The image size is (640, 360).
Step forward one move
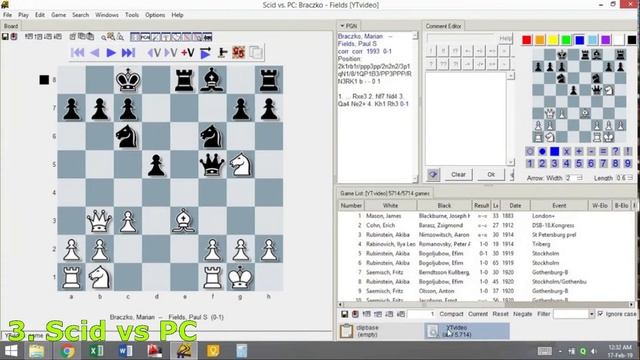coord(111,52)
